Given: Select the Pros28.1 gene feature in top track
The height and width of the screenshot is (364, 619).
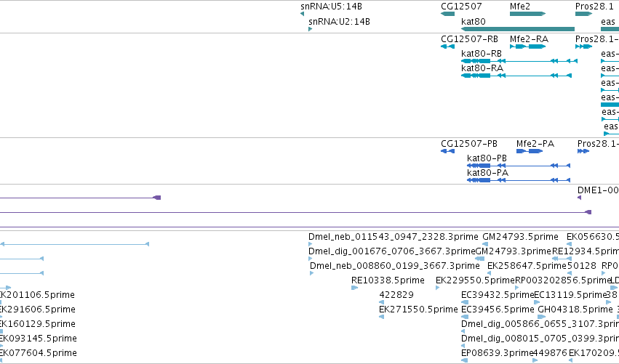Looking at the screenshot, I should tap(584, 14).
